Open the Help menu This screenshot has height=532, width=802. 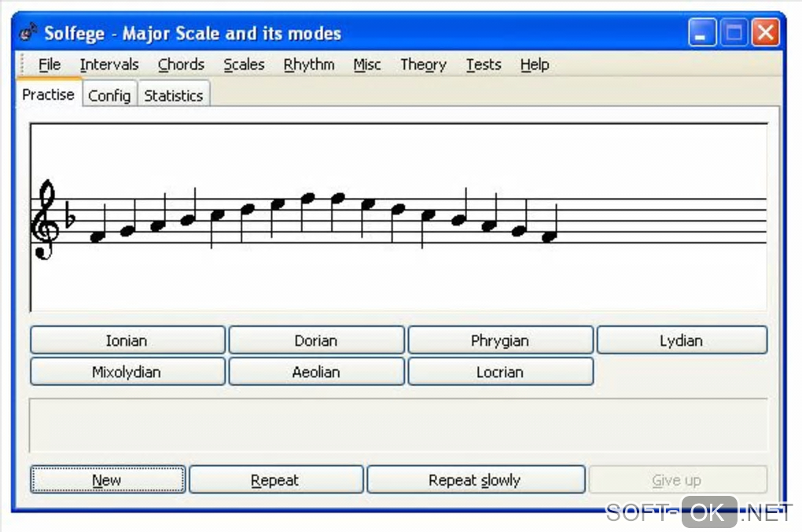click(535, 65)
